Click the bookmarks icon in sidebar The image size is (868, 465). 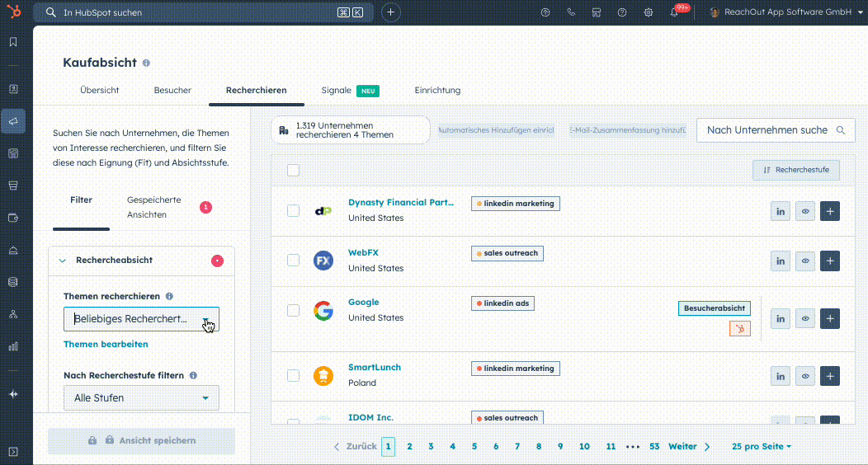click(x=13, y=42)
